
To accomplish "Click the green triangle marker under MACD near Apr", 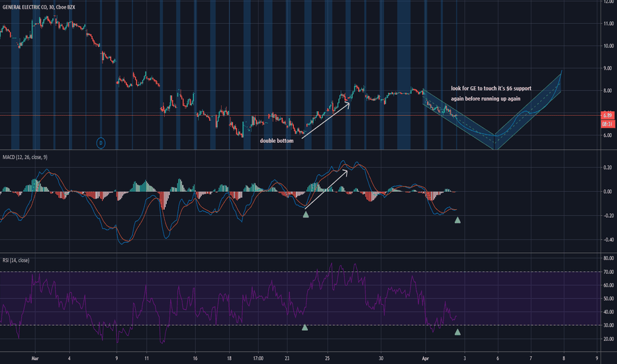I will [457, 220].
